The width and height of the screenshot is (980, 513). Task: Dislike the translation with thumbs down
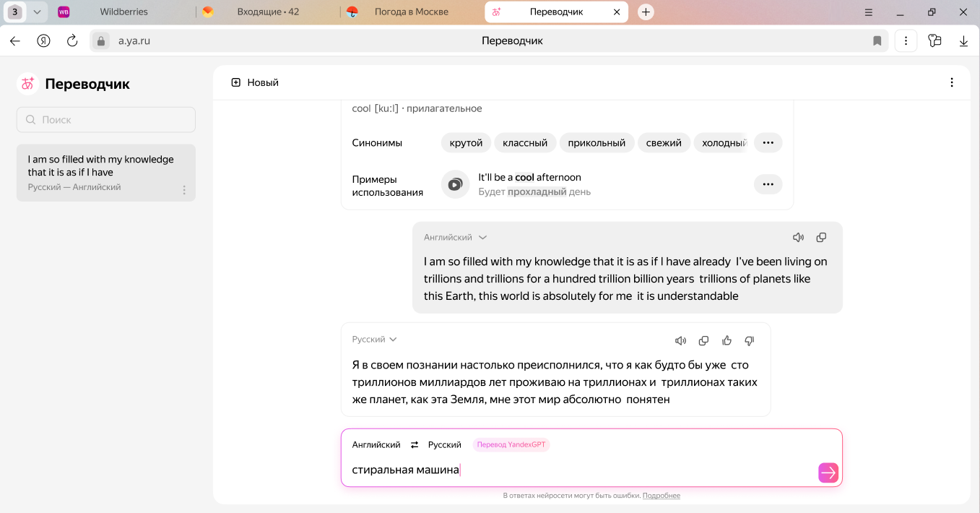(750, 340)
